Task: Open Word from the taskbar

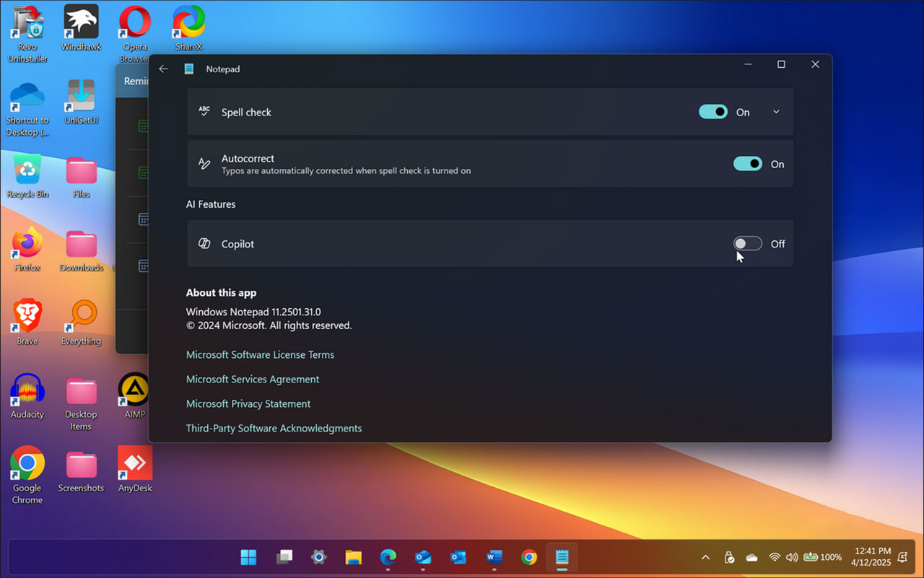Action: click(x=494, y=557)
